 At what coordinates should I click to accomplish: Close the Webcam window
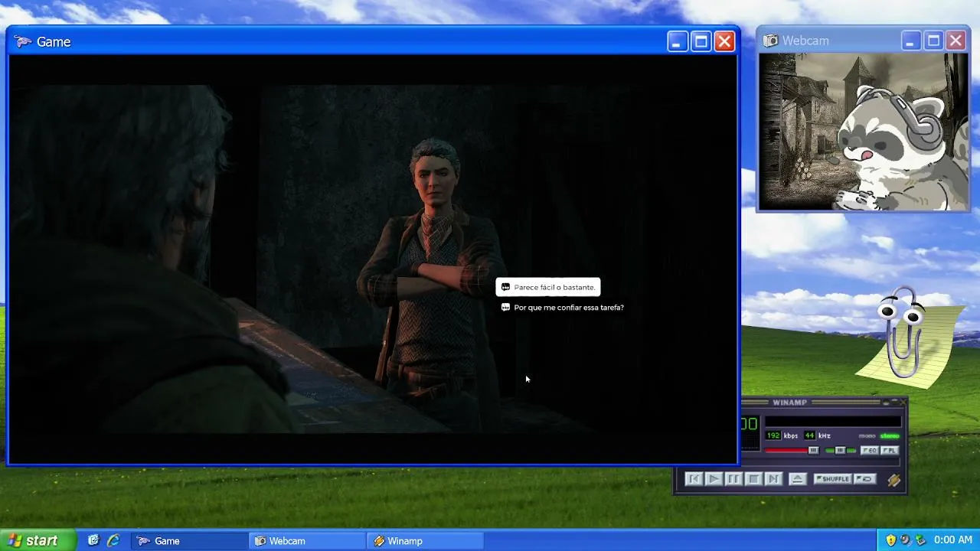(x=956, y=41)
